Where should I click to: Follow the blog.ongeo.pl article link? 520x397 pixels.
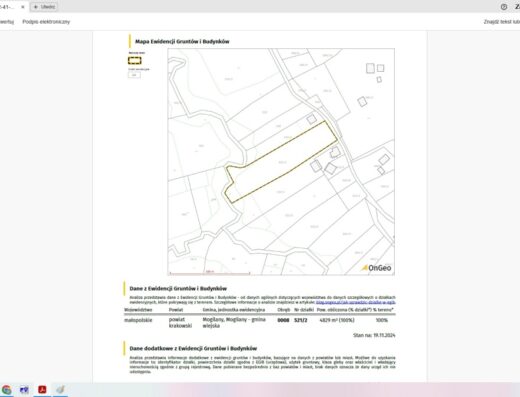click(355, 302)
